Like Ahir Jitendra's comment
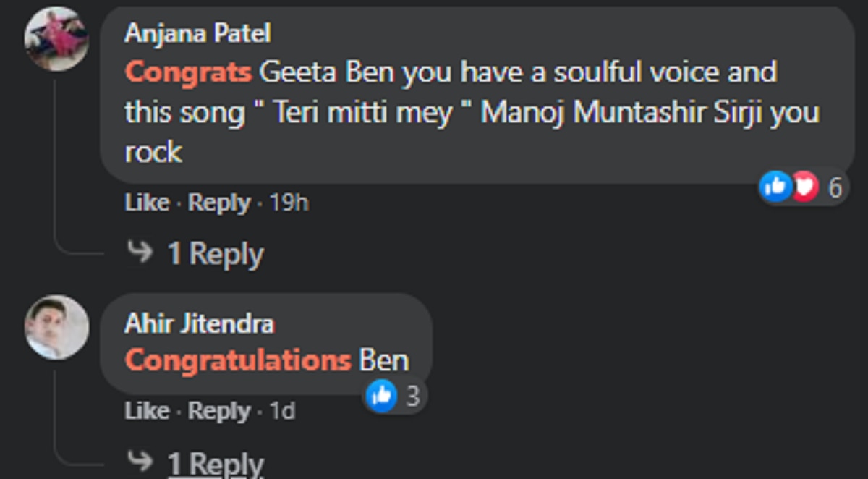Image resolution: width=868 pixels, height=479 pixels. (146, 411)
